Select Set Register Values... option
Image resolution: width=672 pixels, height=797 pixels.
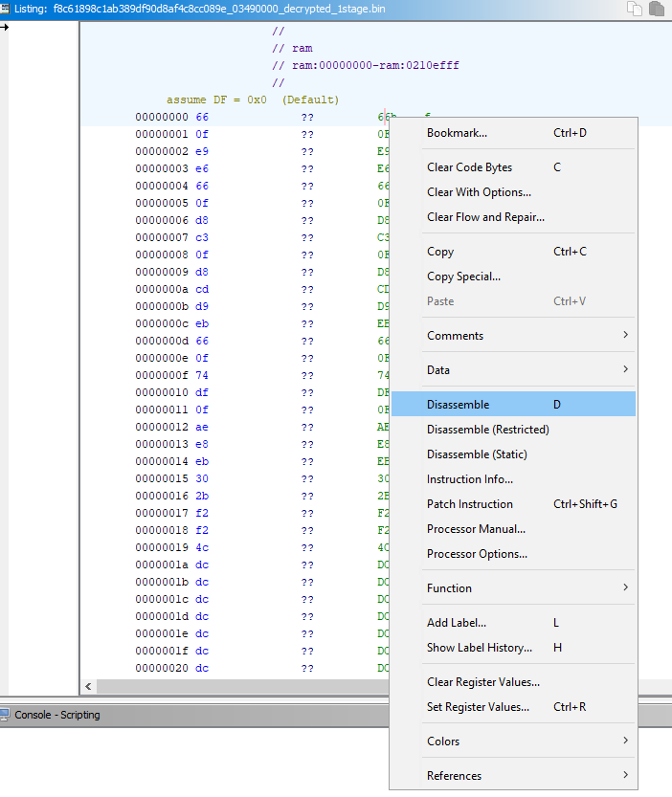[x=478, y=707]
